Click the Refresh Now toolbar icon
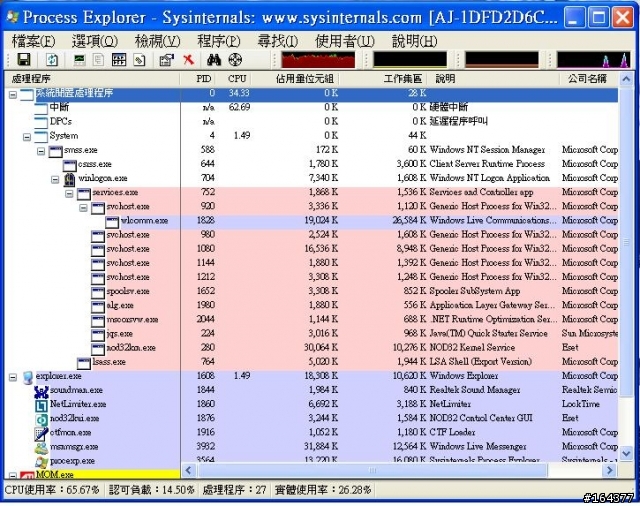 tap(52, 60)
